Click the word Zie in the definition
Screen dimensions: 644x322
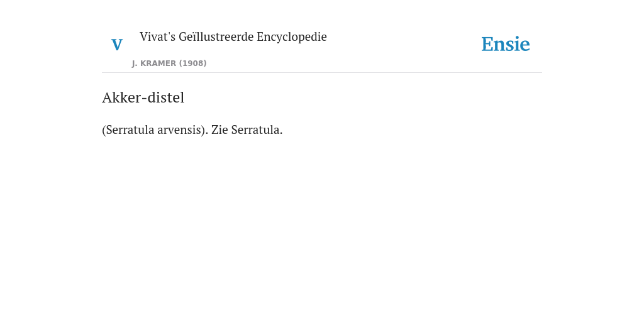[x=219, y=130]
